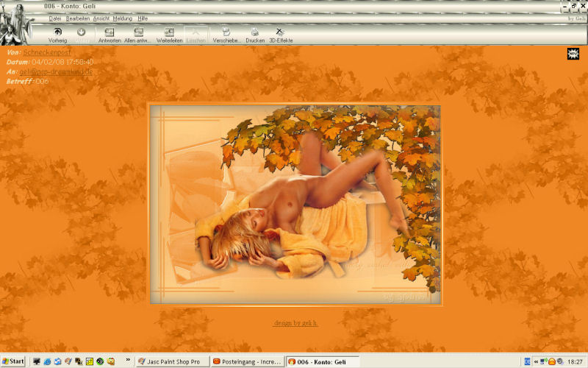
Task: Switch to Jasc Paint Shop Pro taskbar button
Action: 172,361
